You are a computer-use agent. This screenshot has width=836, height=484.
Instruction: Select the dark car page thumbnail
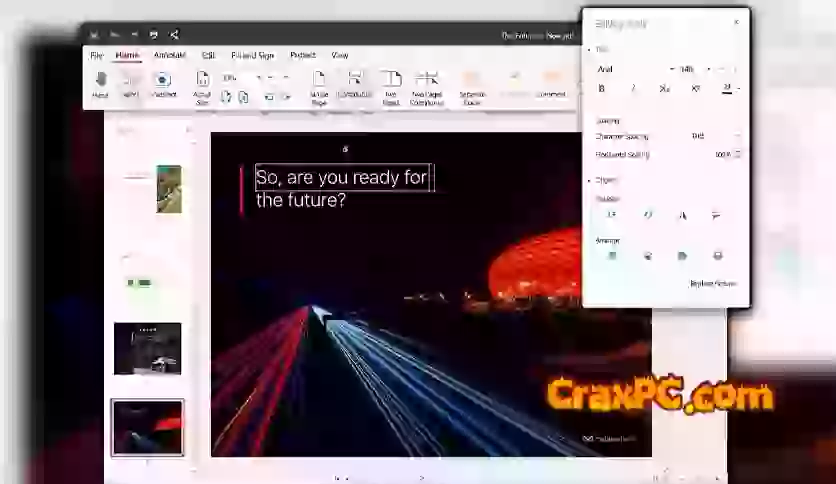pos(147,349)
